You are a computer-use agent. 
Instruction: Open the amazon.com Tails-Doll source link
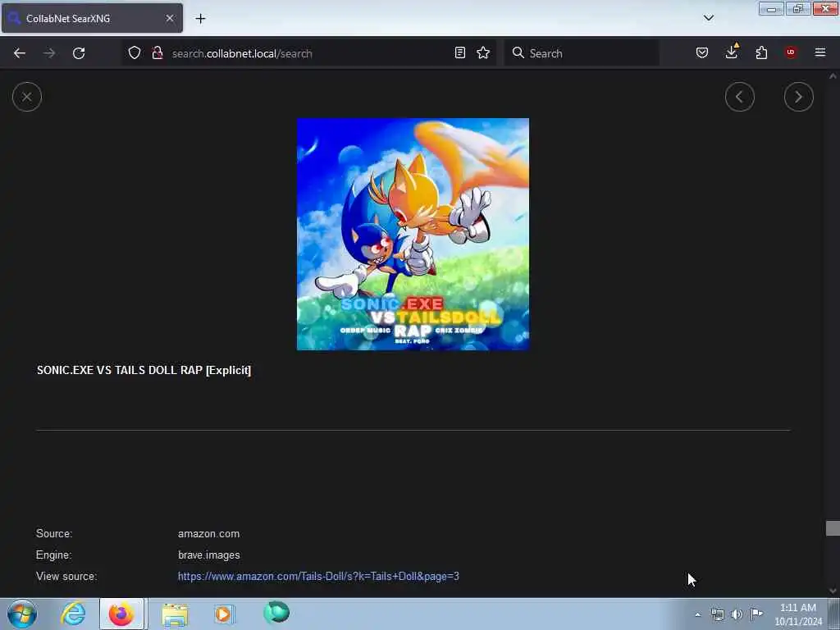(318, 577)
